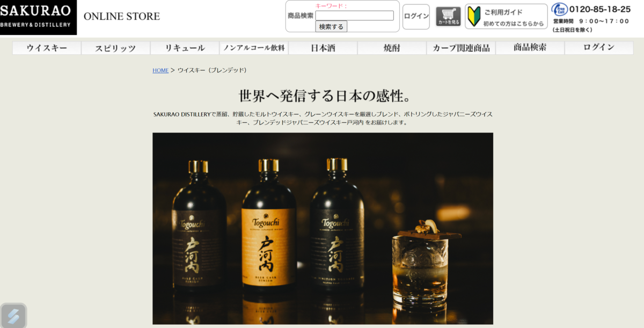Screen dimensions: 644x328
Task: Follow the HOME breadcrumb link
Action: pos(160,70)
